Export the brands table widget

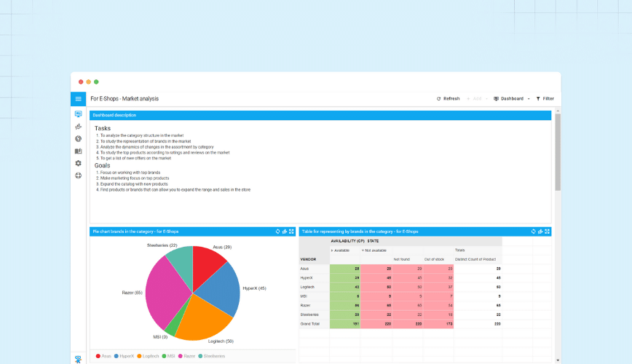[x=540, y=232]
